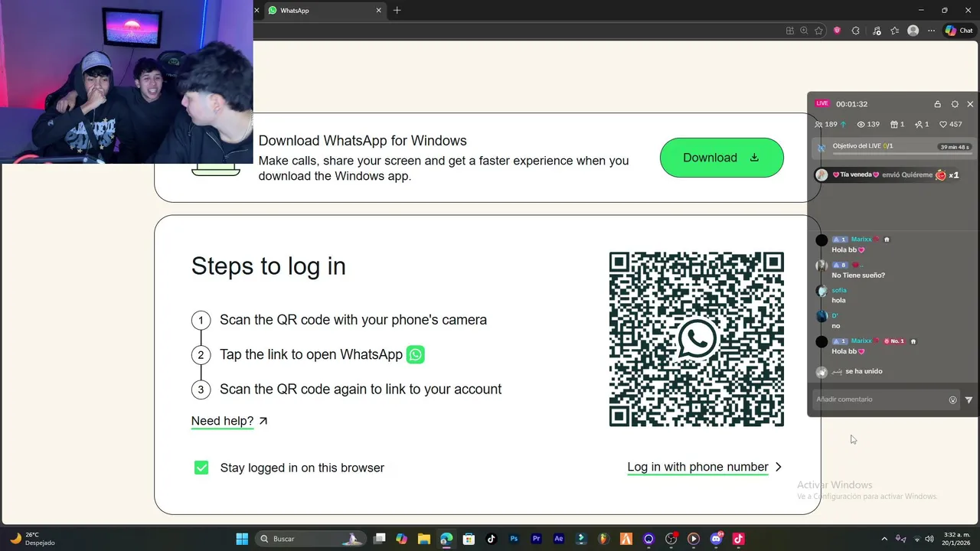
Task: Open the emoji picker in comment box
Action: tap(953, 399)
